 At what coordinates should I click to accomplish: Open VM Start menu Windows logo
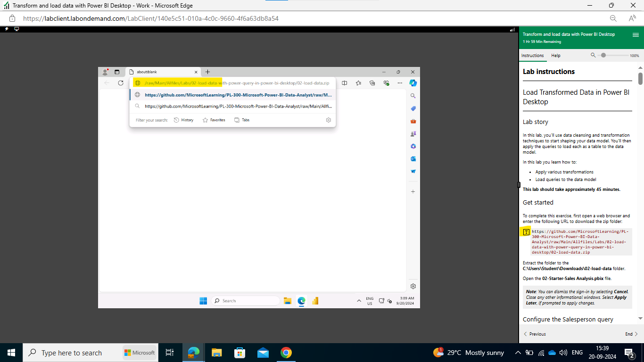pyautogui.click(x=203, y=301)
